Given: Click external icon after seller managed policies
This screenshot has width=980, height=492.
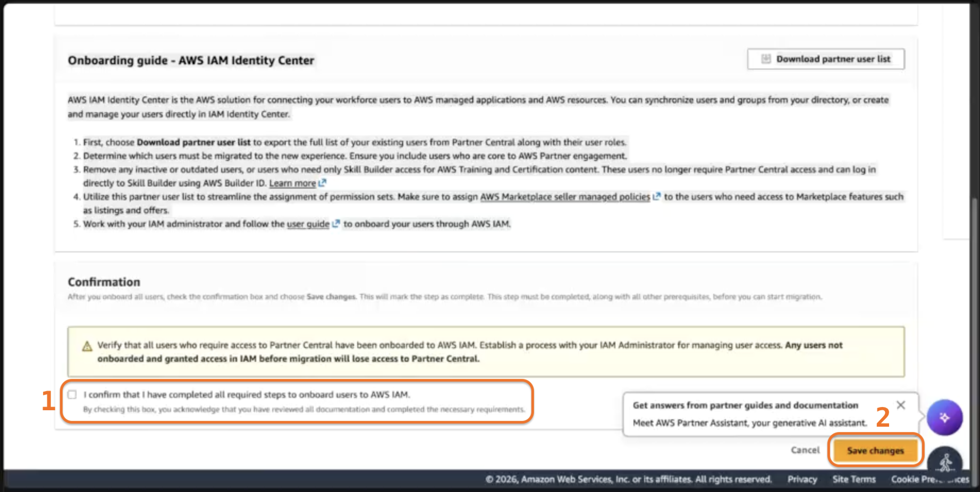Looking at the screenshot, I should tap(657, 197).
